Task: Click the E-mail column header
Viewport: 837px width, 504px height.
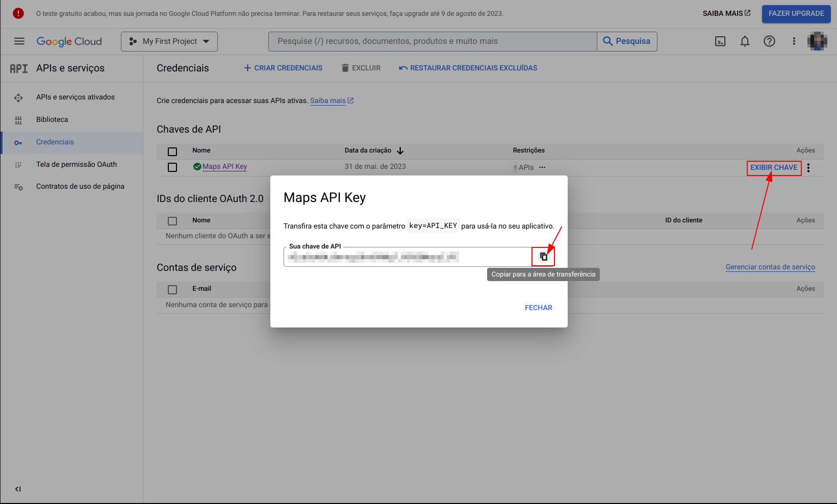Action: click(201, 289)
